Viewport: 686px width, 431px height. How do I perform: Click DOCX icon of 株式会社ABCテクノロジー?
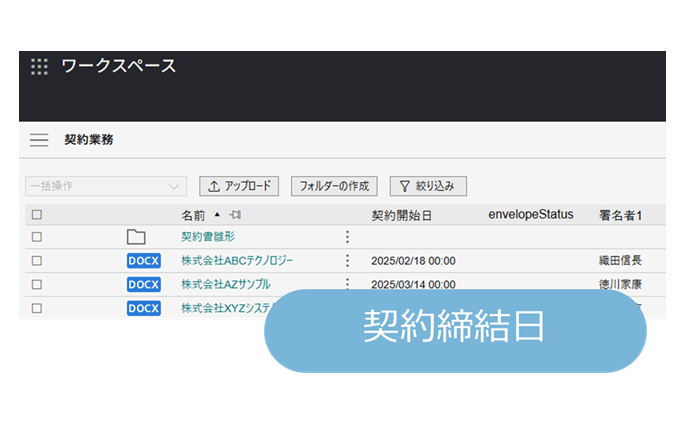coord(144,261)
